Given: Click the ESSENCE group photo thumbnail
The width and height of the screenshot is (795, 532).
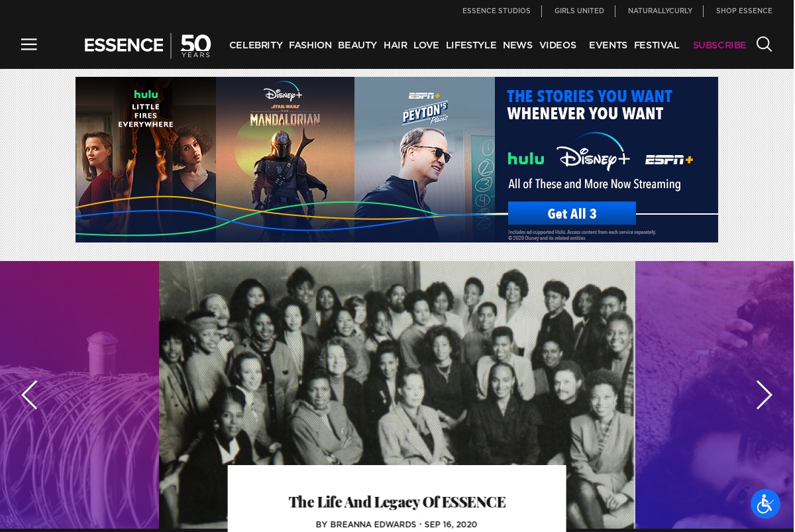Looking at the screenshot, I should click(x=397, y=363).
